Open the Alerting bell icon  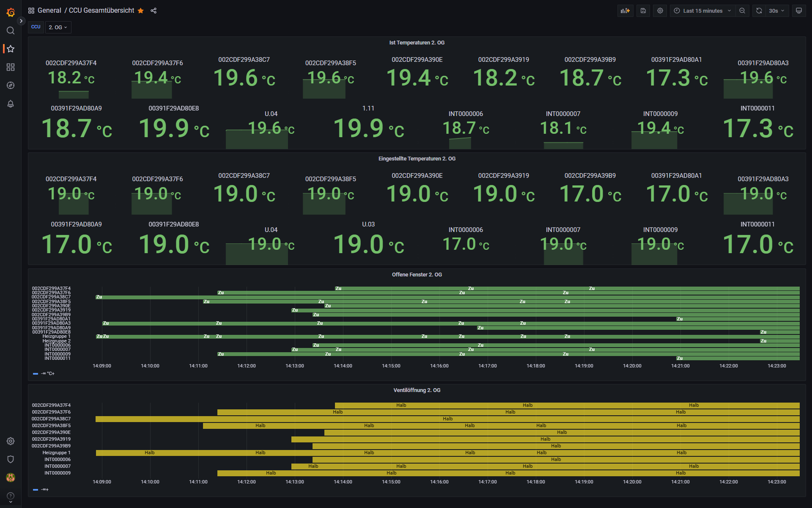coord(11,104)
